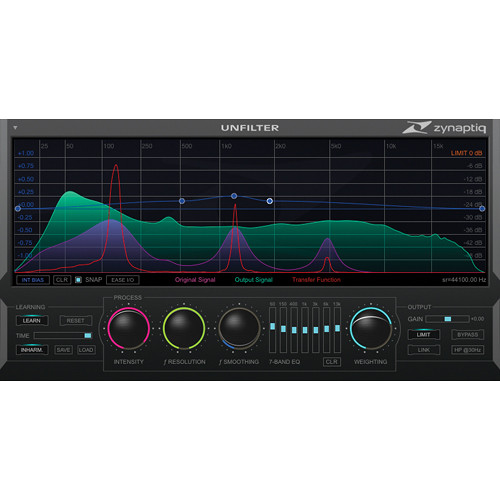
Task: Toggle Output Signal display label
Action: pos(254,280)
